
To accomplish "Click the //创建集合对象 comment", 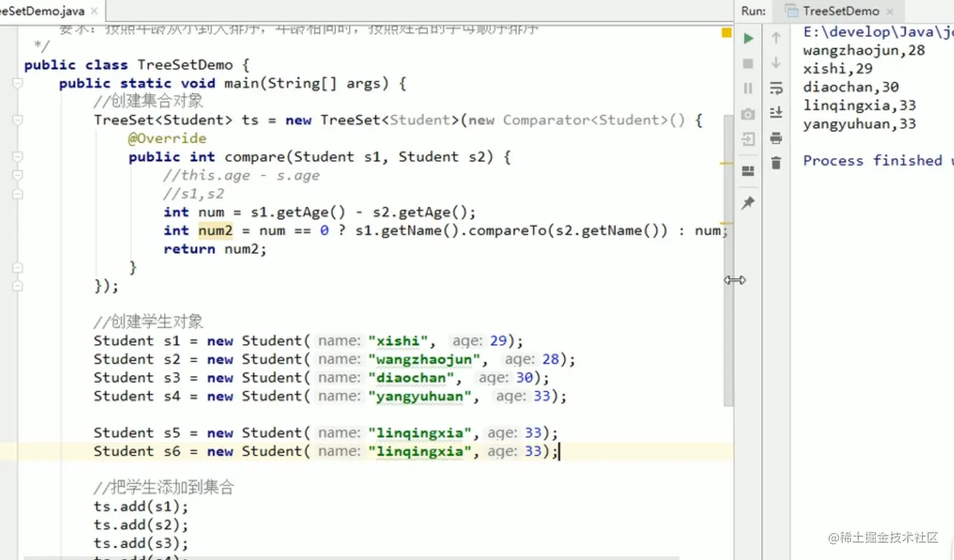I will pos(149,101).
